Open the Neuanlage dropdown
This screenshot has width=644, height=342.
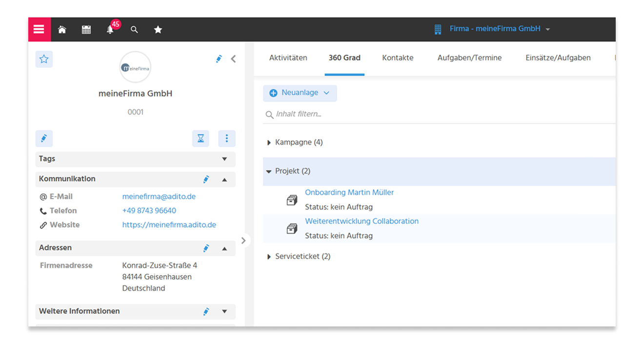point(300,93)
